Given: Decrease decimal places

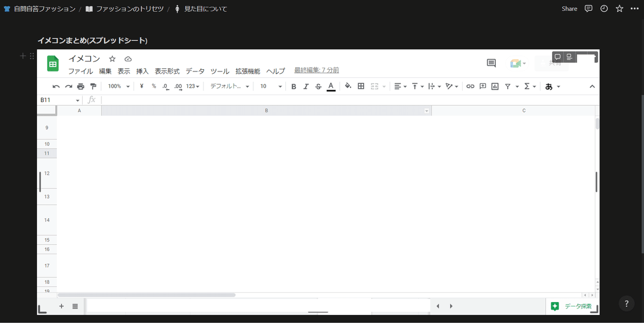Looking at the screenshot, I should pyautogui.click(x=166, y=86).
